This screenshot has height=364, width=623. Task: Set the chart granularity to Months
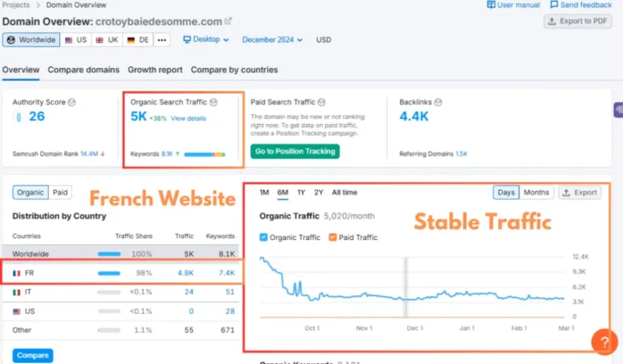point(536,192)
